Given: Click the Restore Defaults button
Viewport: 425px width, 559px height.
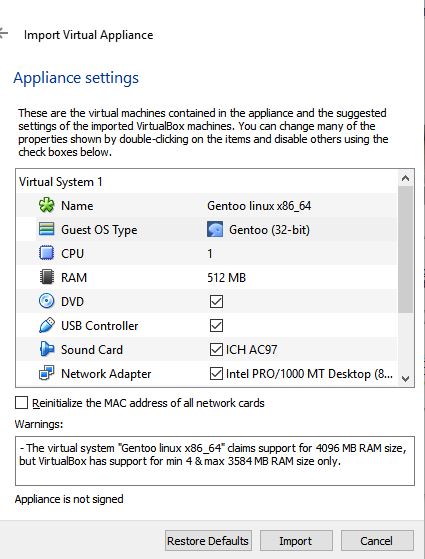Looking at the screenshot, I should pos(208,541).
